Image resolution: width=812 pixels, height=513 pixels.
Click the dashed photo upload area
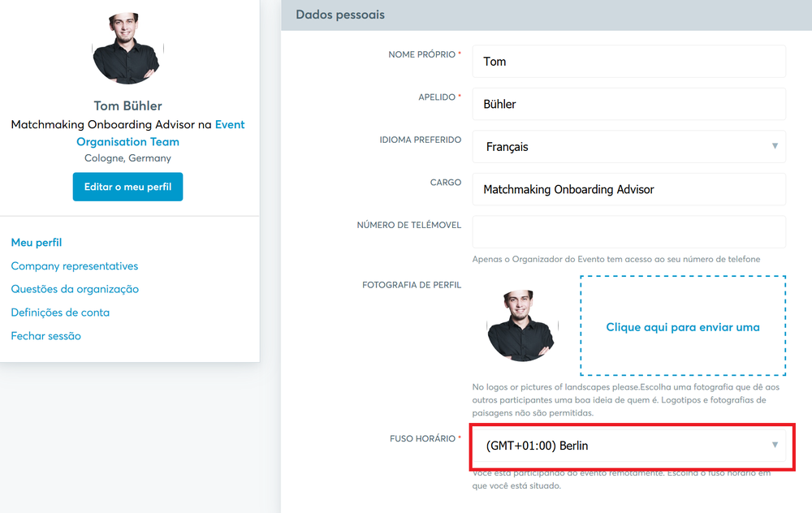(683, 325)
